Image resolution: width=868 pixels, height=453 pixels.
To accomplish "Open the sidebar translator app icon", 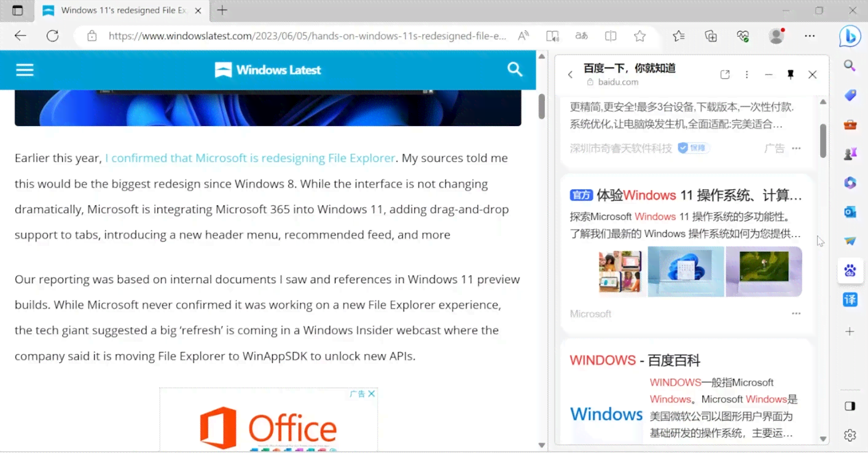I will 850,299.
